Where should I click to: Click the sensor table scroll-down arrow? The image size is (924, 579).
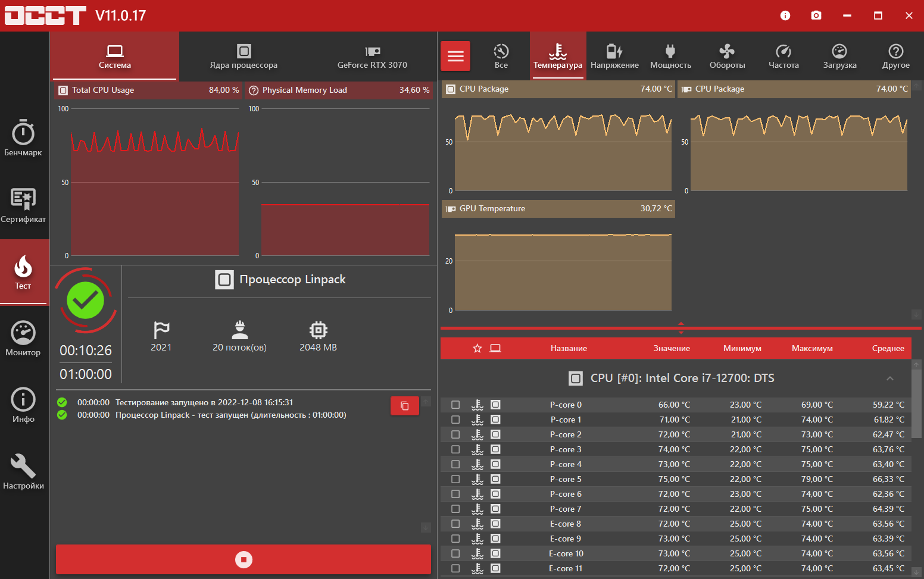pyautogui.click(x=916, y=573)
